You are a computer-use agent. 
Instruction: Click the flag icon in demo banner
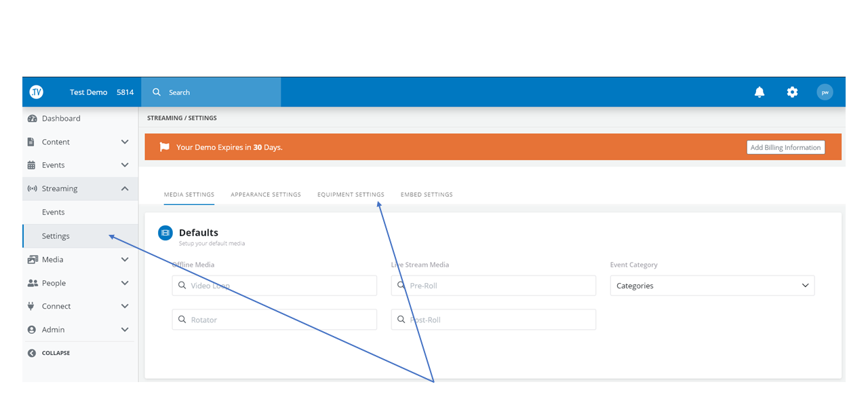164,147
